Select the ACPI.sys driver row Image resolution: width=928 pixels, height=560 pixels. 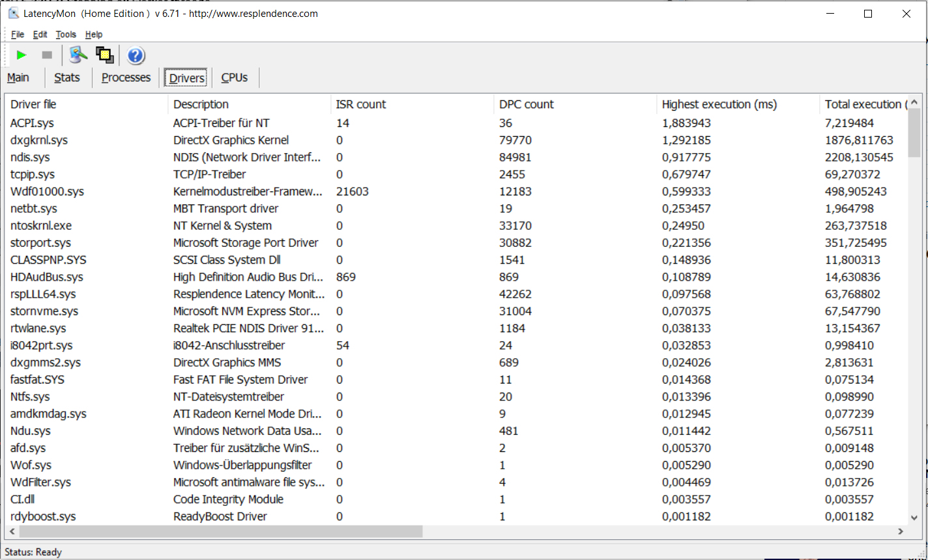tap(456, 123)
